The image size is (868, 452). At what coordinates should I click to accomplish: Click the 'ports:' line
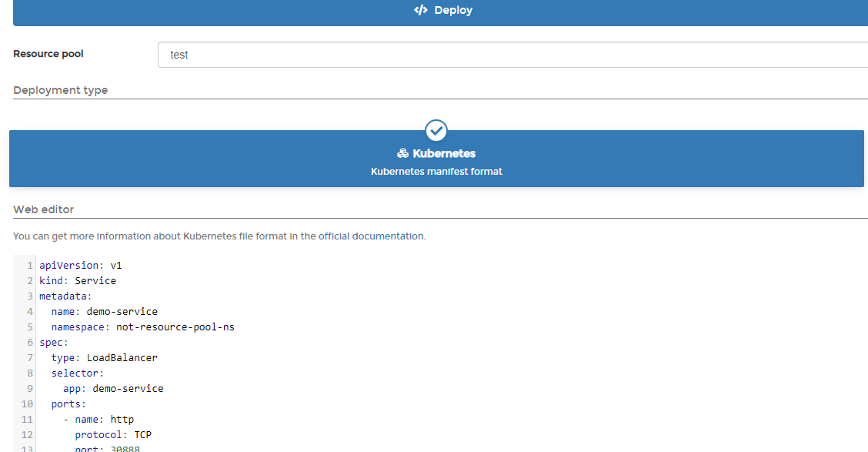coord(68,404)
